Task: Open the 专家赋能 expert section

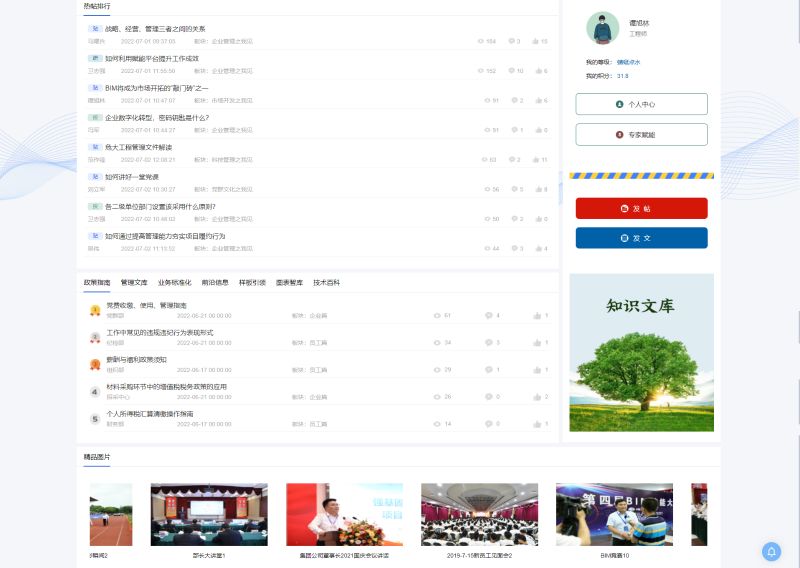Action: tap(641, 134)
